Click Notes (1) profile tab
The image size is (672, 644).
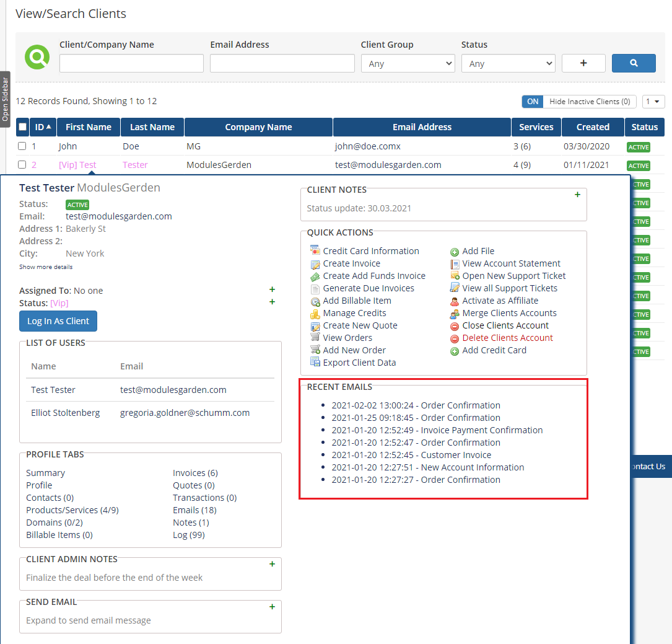click(191, 523)
